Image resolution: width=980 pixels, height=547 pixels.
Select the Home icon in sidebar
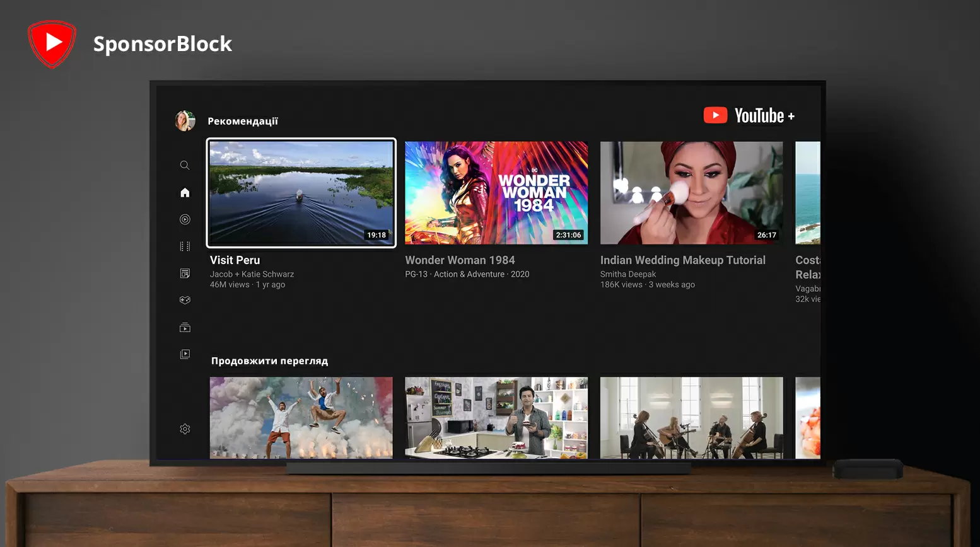(x=185, y=192)
